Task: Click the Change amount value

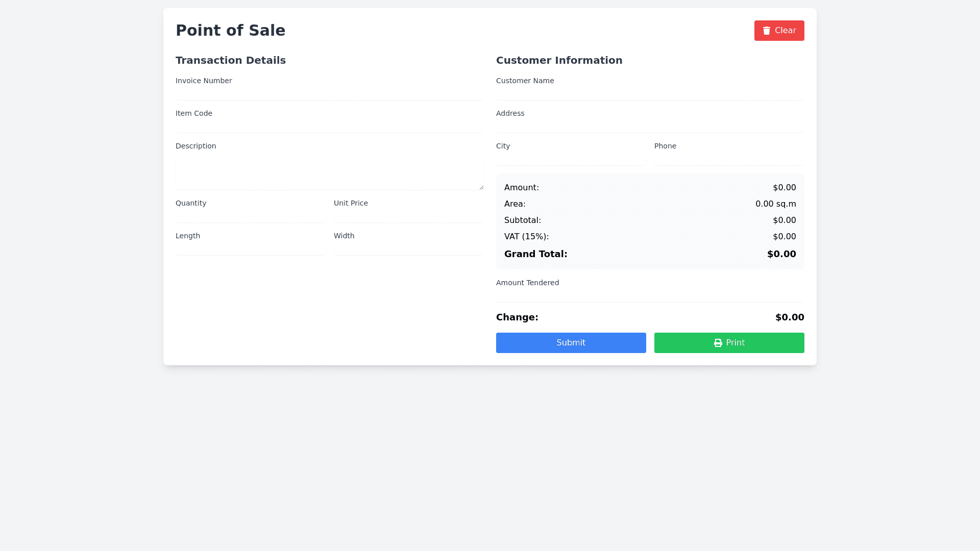Action: tap(789, 317)
